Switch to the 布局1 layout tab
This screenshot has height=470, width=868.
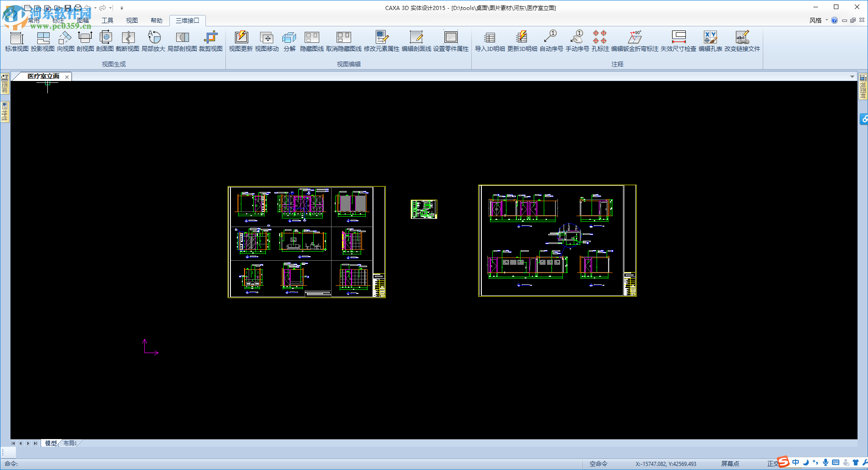[70, 443]
